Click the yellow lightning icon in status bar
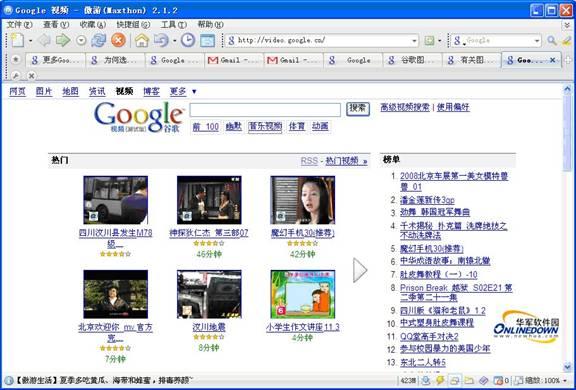Viewport: 576px width, 390px height. pyautogui.click(x=440, y=380)
